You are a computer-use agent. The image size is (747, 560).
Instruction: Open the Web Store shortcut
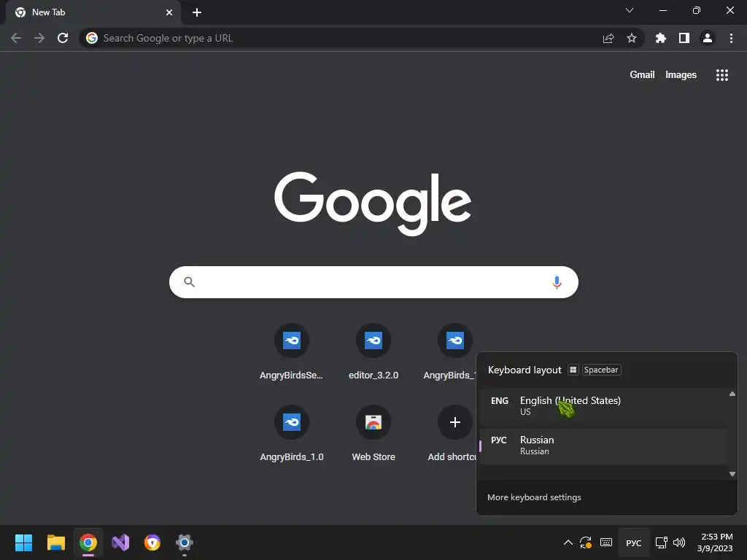click(x=373, y=433)
